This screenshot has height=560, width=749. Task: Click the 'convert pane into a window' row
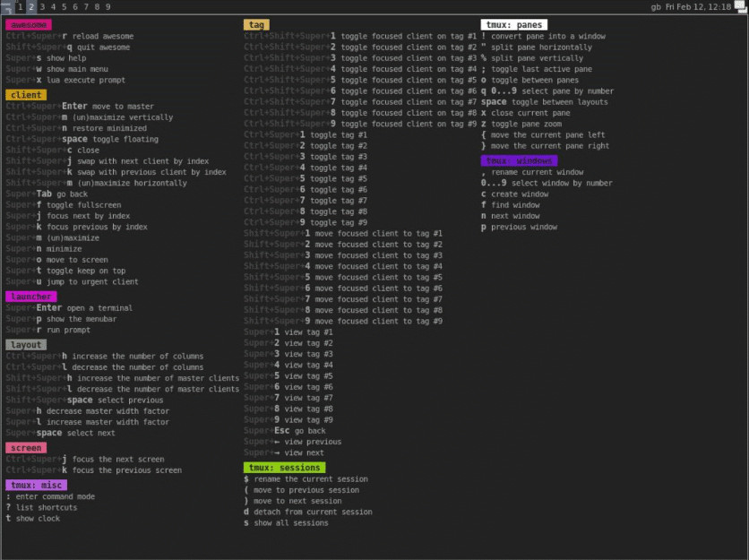click(x=543, y=37)
